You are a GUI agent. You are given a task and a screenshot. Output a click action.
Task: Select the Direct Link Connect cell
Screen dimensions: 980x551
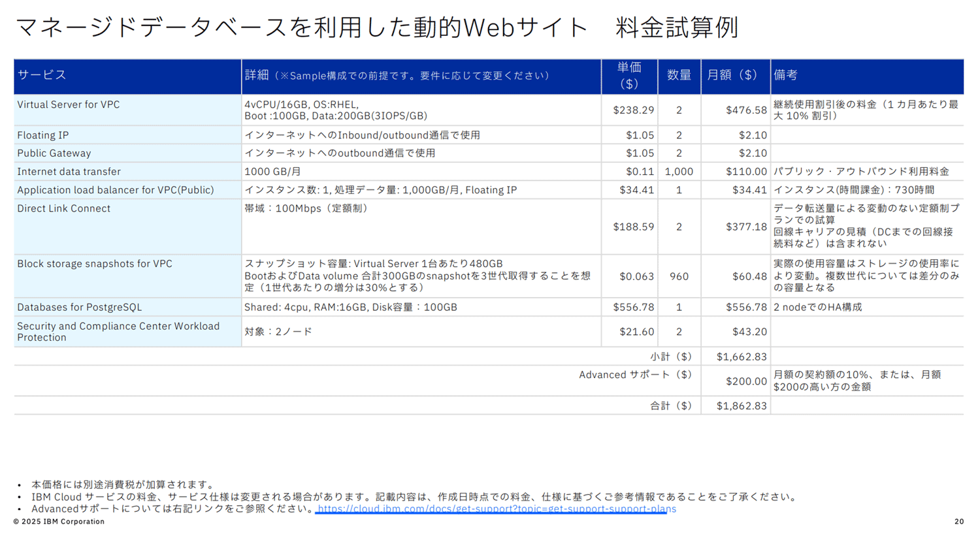pyautogui.click(x=64, y=209)
